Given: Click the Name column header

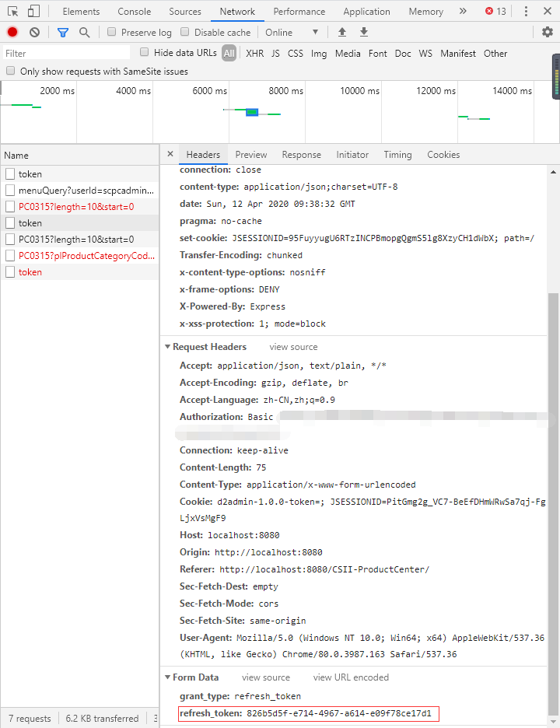Looking at the screenshot, I should [x=79, y=156].
